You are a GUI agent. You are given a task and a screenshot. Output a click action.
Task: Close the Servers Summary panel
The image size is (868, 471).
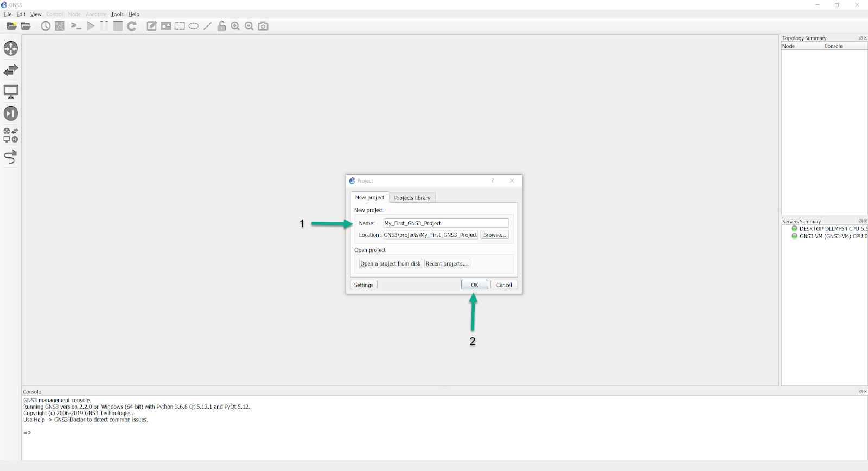(x=865, y=221)
